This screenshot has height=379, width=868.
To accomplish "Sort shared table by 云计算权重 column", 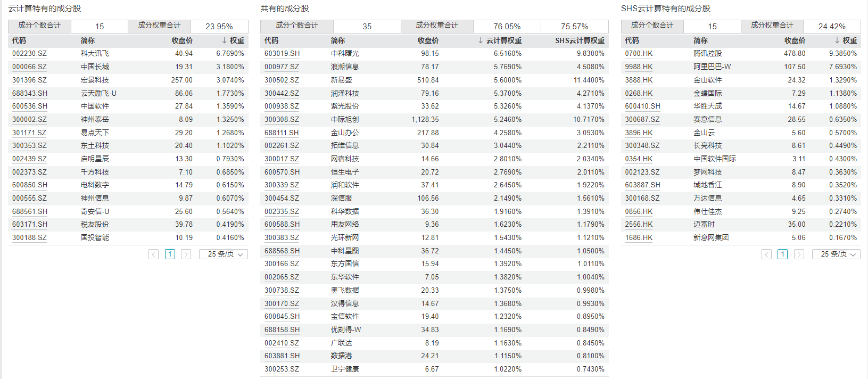I will 500,40.
